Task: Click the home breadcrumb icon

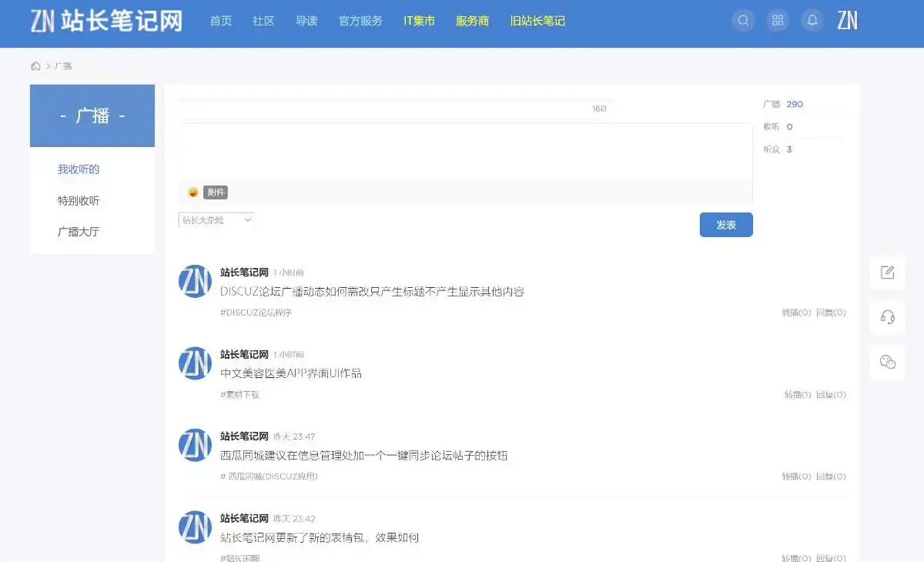Action: click(35, 65)
